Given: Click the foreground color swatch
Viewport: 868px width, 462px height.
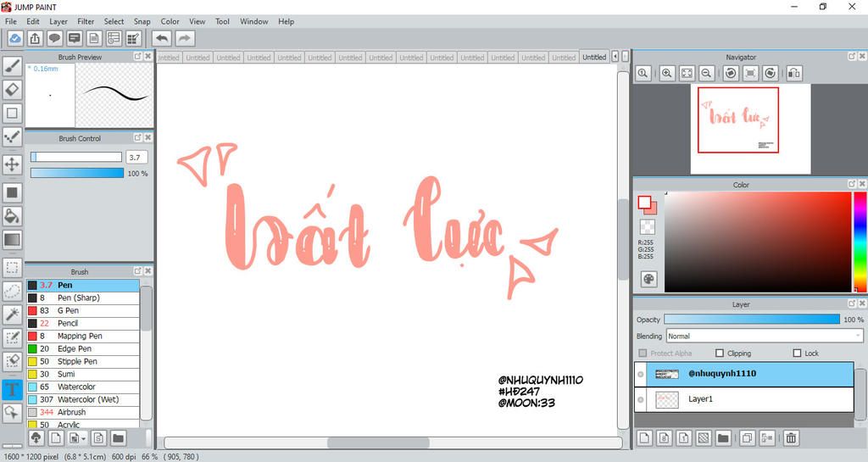Looking at the screenshot, I should tap(644, 202).
